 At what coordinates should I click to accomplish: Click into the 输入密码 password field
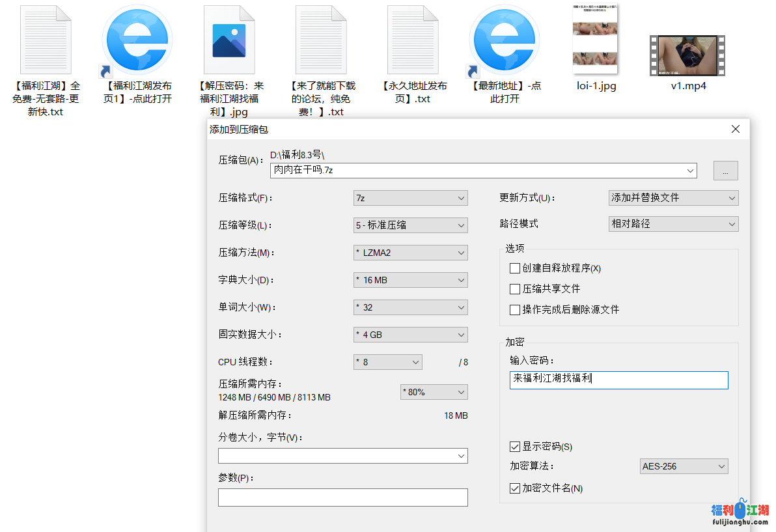[x=618, y=380]
